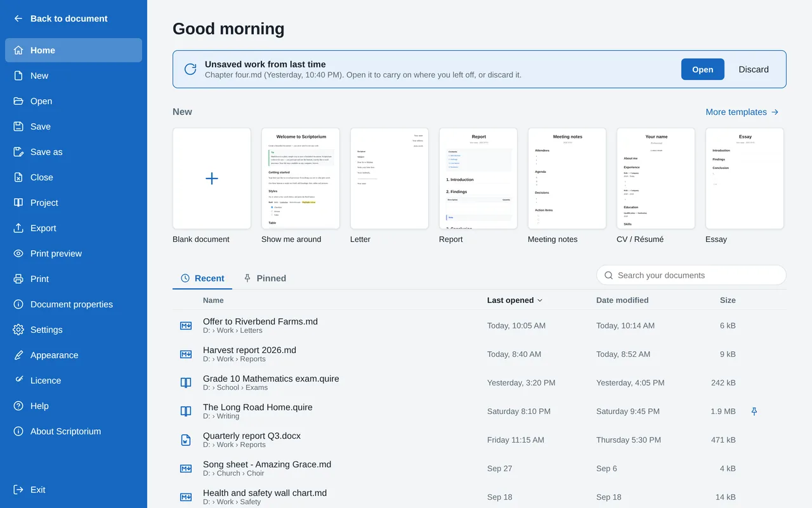Select the Recent tab
812x508 pixels.
pos(202,278)
